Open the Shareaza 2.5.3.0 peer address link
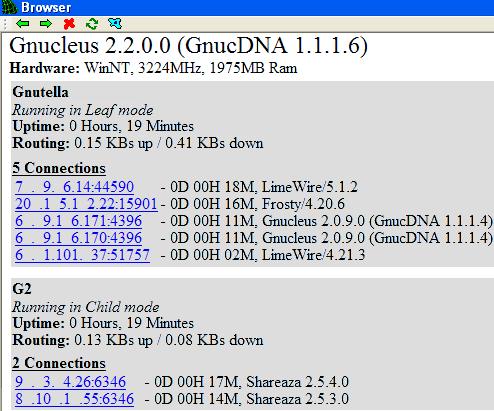 coord(74,399)
